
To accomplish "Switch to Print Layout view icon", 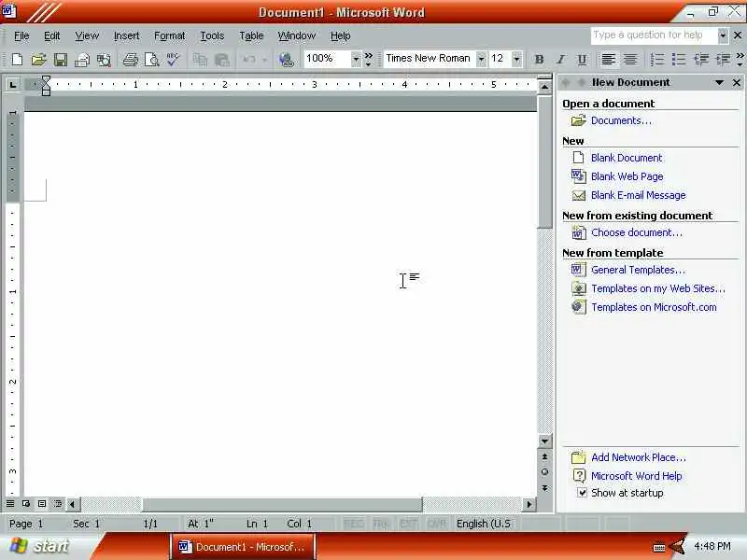I will click(x=42, y=503).
